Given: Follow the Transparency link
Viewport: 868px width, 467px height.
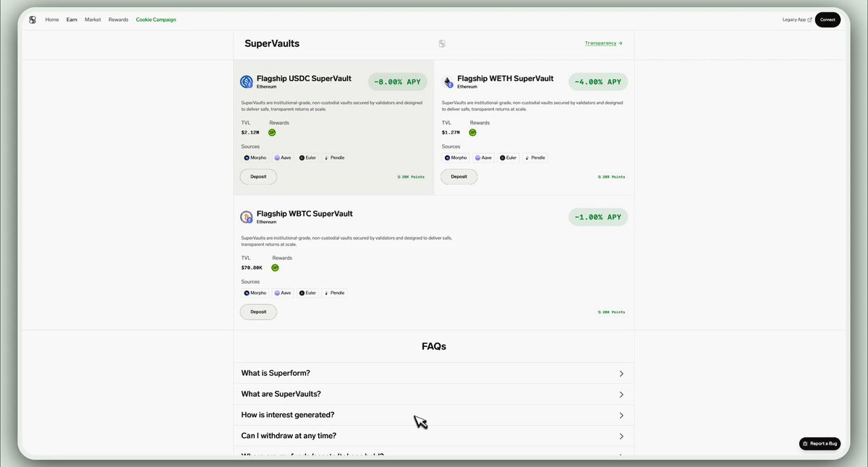Looking at the screenshot, I should coord(603,43).
